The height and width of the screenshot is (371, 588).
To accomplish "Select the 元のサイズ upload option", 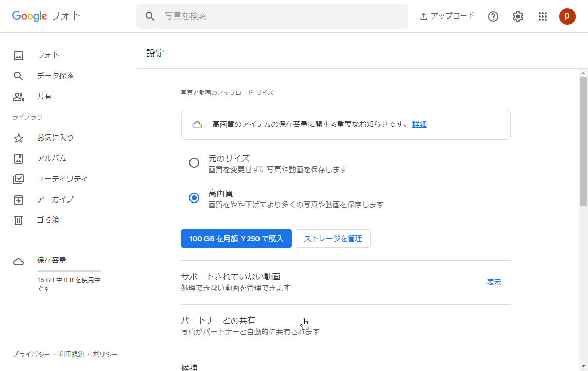I will 194,162.
